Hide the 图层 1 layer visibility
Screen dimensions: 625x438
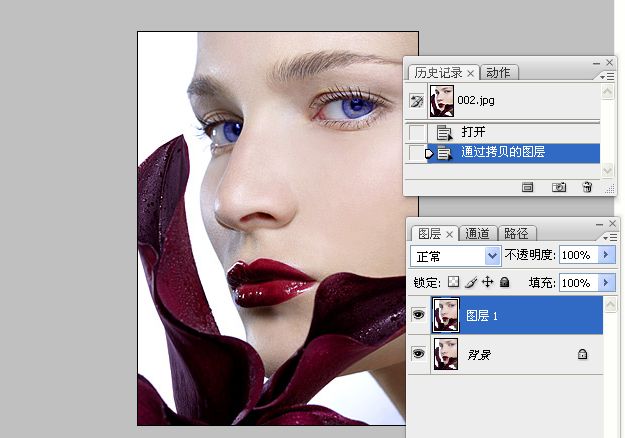[x=418, y=315]
